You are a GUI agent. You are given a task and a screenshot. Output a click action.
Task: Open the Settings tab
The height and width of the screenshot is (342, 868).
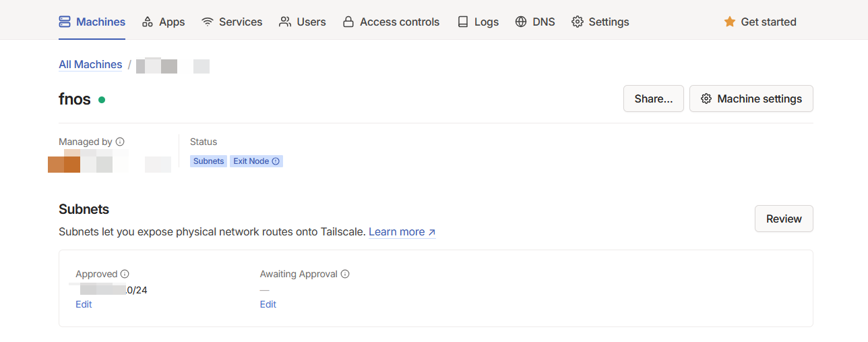tap(600, 22)
